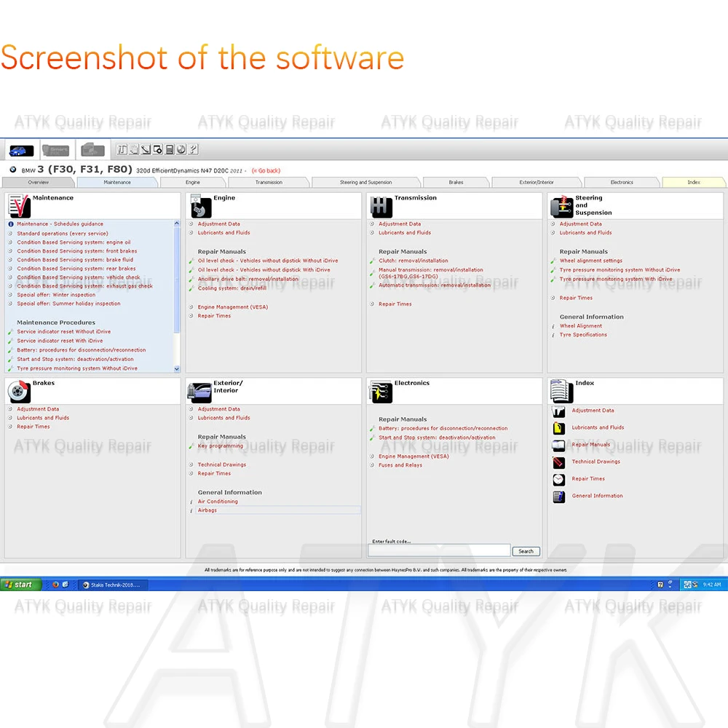Open Cooling system: drain/refill

point(232,288)
